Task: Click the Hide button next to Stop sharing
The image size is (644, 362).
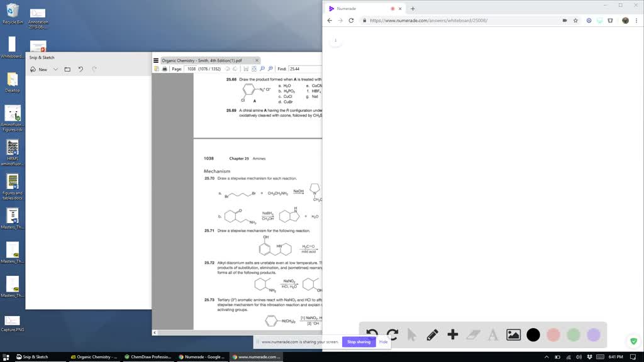Action: [x=382, y=341]
